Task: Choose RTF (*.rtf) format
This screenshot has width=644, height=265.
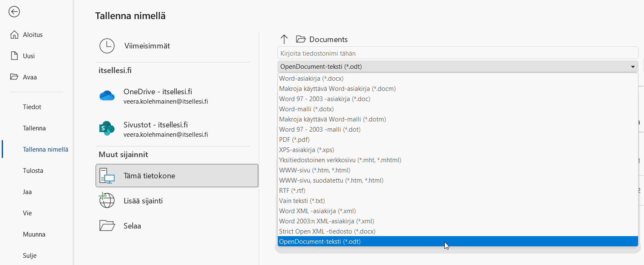Action: 458,191
